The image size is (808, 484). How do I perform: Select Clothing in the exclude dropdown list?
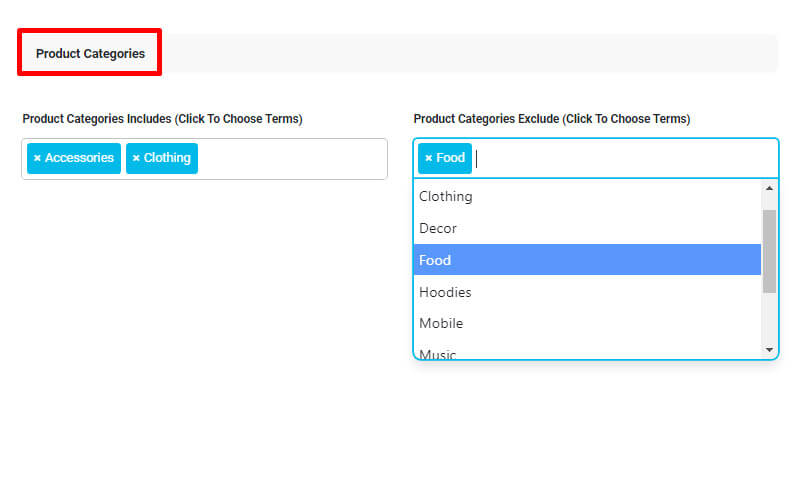[x=587, y=196]
